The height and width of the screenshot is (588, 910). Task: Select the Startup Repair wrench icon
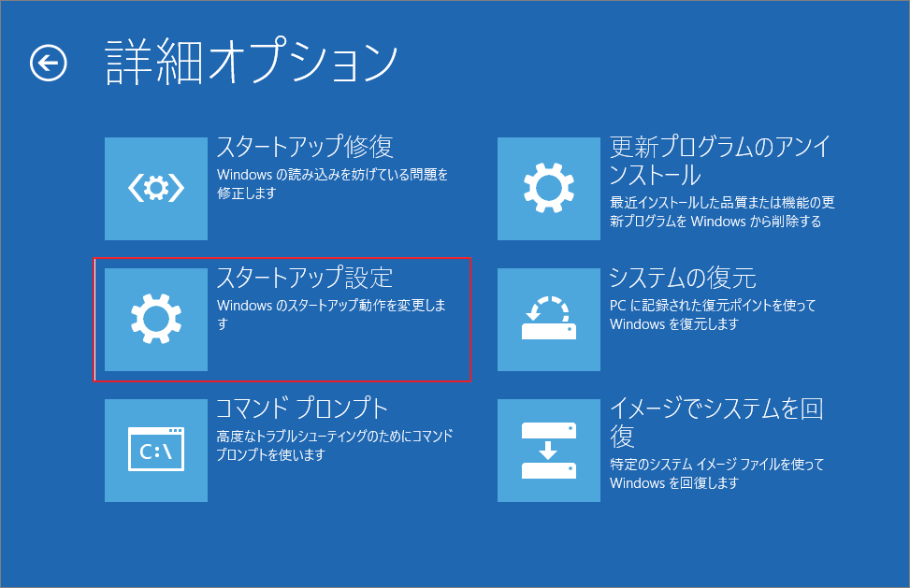click(155, 189)
